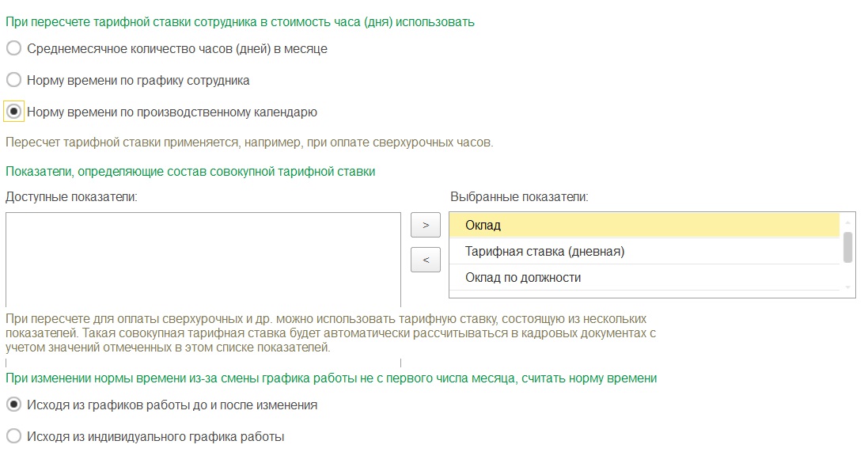Select 'Норму времени по производственному календарю' radio
Screen dimensions: 868x456
tap(13, 112)
